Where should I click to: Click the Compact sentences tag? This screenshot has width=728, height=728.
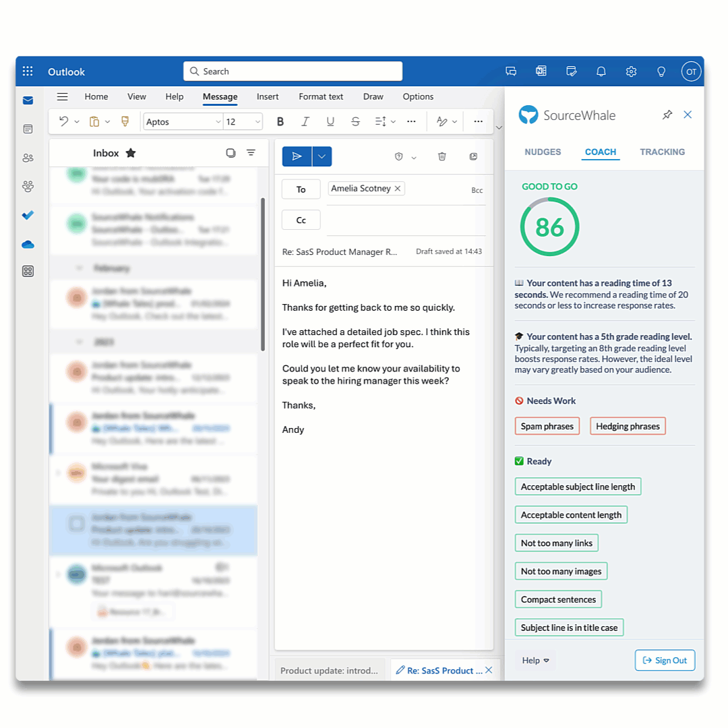pyautogui.click(x=558, y=599)
